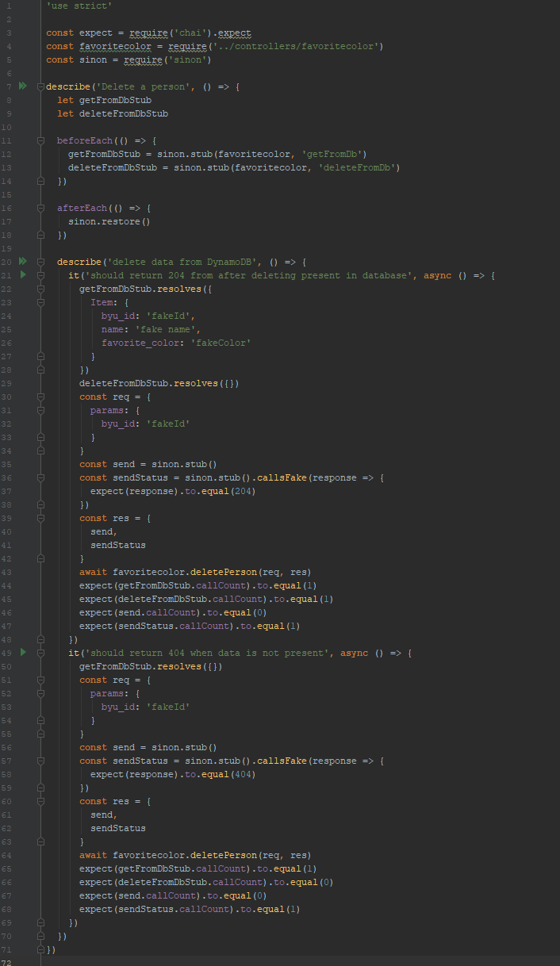Click byu_id: 'fakeId' on line 24

pyautogui.click(x=146, y=316)
